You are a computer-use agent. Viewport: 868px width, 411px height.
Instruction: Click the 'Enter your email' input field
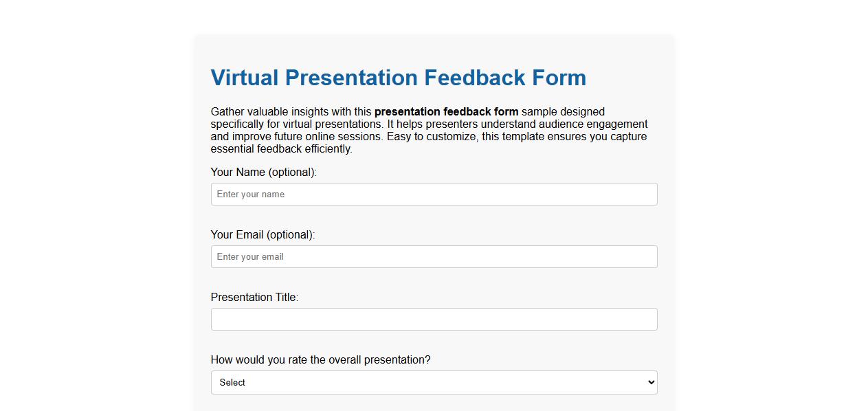pyautogui.click(x=434, y=256)
